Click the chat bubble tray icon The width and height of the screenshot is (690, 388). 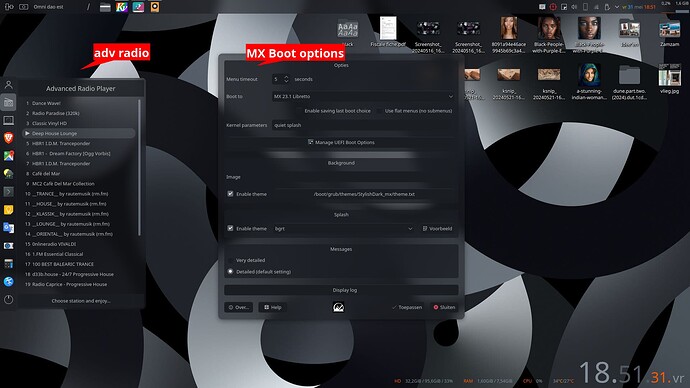[542, 7]
